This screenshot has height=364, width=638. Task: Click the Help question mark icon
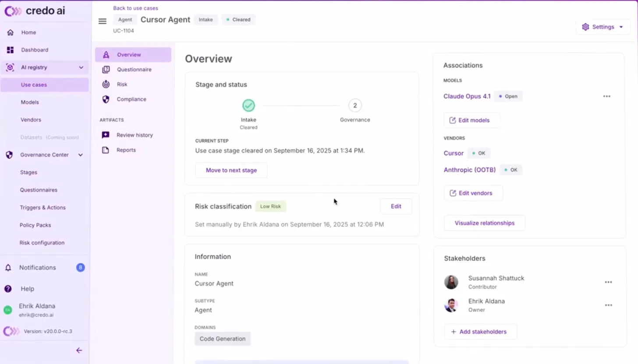click(8, 289)
